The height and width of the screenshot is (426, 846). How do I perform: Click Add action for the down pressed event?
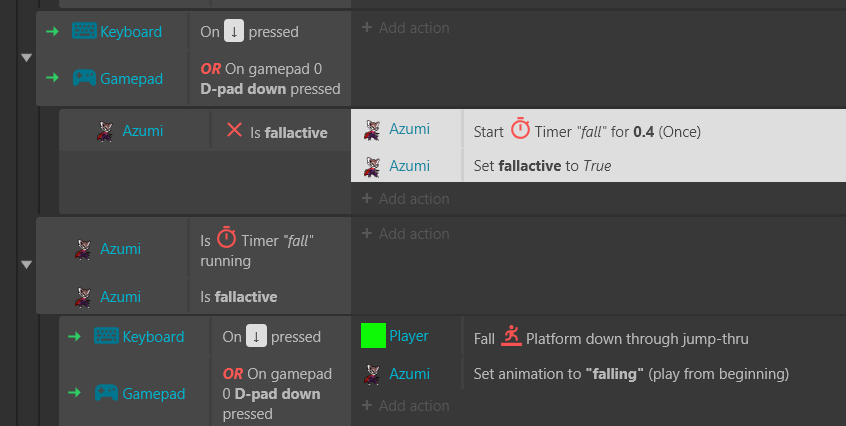tap(405, 28)
